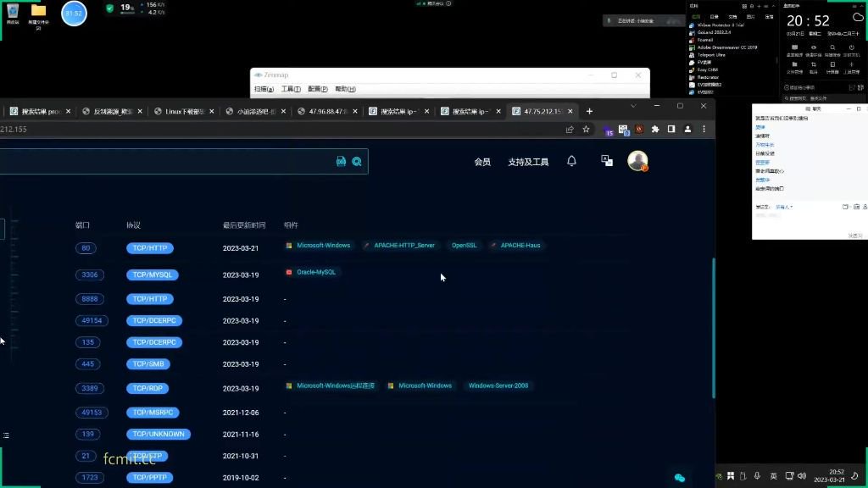The width and height of the screenshot is (868, 488).
Task: Click the red extension icon in Chrome toolbar
Action: point(639,129)
